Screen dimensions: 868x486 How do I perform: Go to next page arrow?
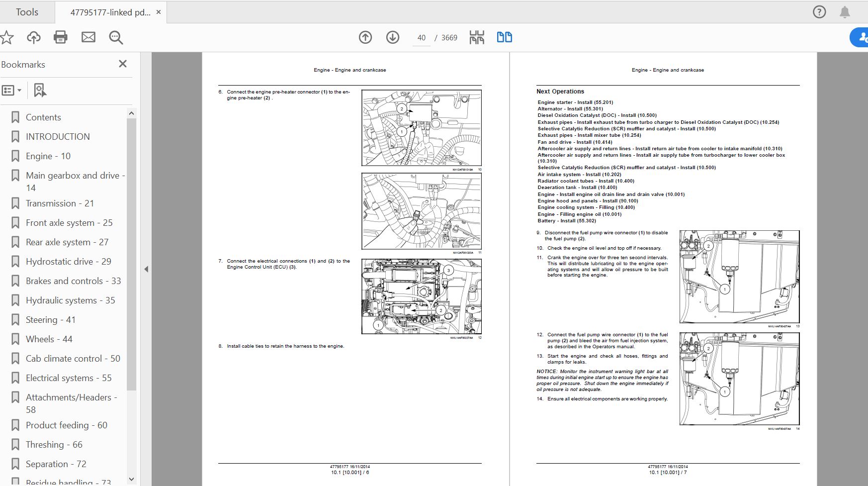click(x=393, y=37)
